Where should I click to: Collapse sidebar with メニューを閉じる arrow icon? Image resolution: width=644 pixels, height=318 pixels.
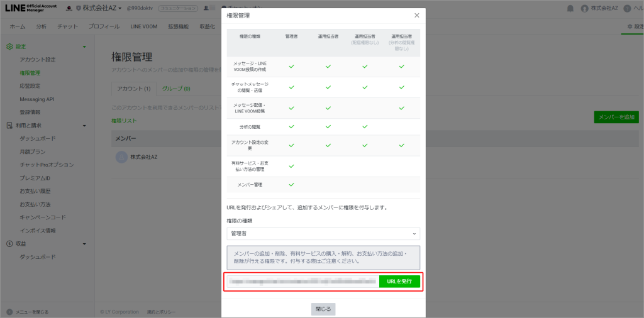(x=9, y=312)
